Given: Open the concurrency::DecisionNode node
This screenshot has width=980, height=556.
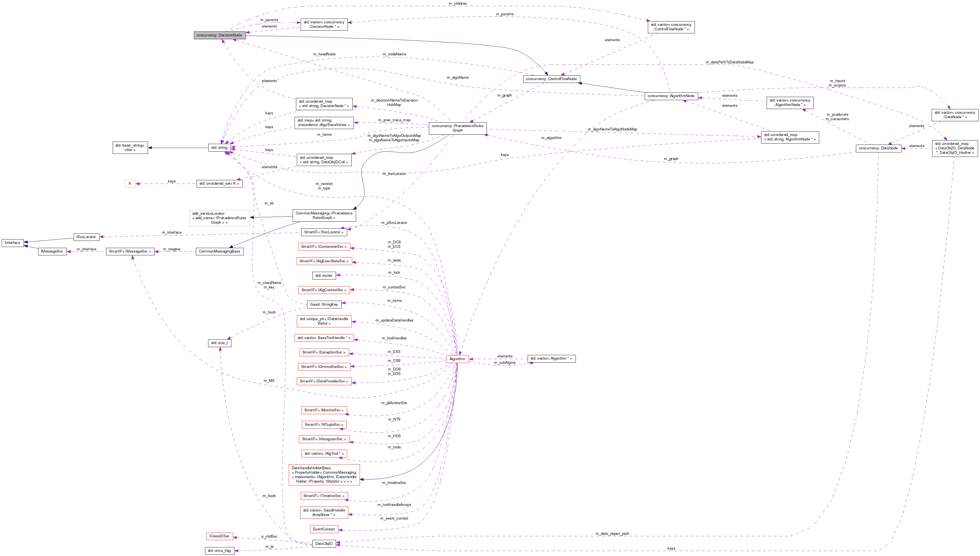Looking at the screenshot, I should pyautogui.click(x=219, y=35).
